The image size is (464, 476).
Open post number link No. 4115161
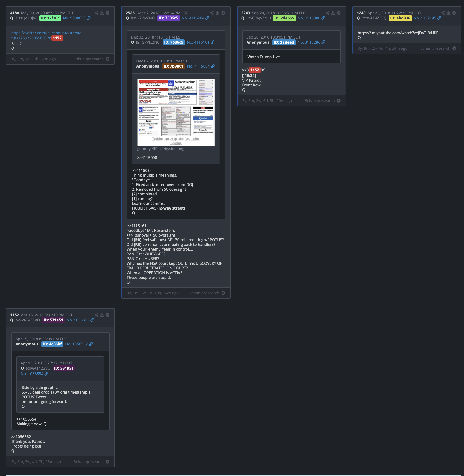[x=198, y=42]
